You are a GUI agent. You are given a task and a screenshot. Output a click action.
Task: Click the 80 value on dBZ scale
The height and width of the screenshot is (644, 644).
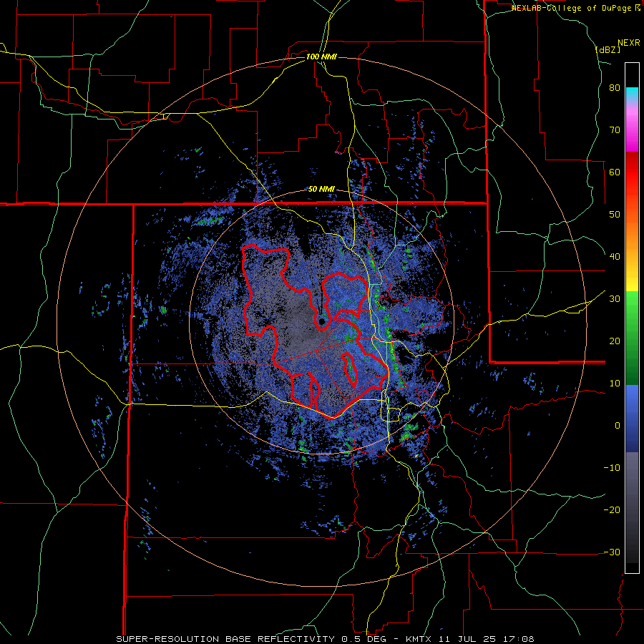(x=615, y=88)
